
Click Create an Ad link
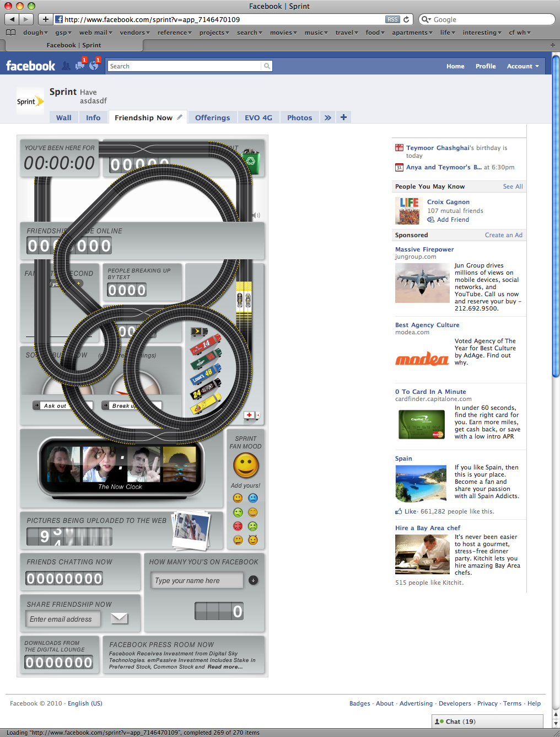coord(504,235)
